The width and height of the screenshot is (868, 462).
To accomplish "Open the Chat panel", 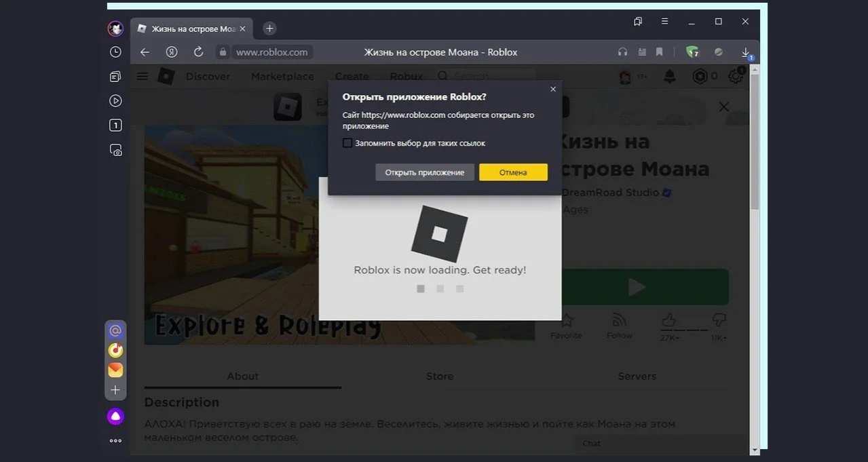I will tap(591, 443).
